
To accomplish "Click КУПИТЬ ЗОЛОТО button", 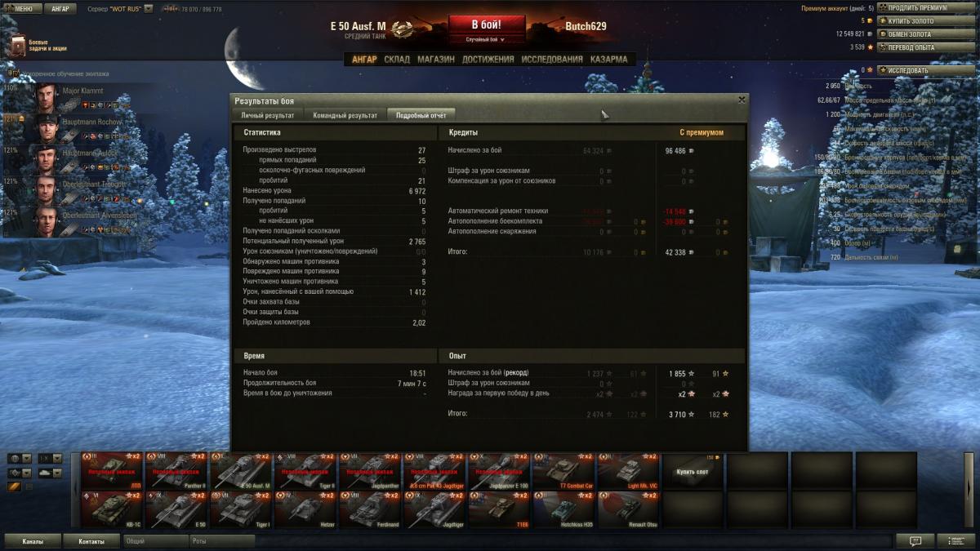I will tap(926, 21).
